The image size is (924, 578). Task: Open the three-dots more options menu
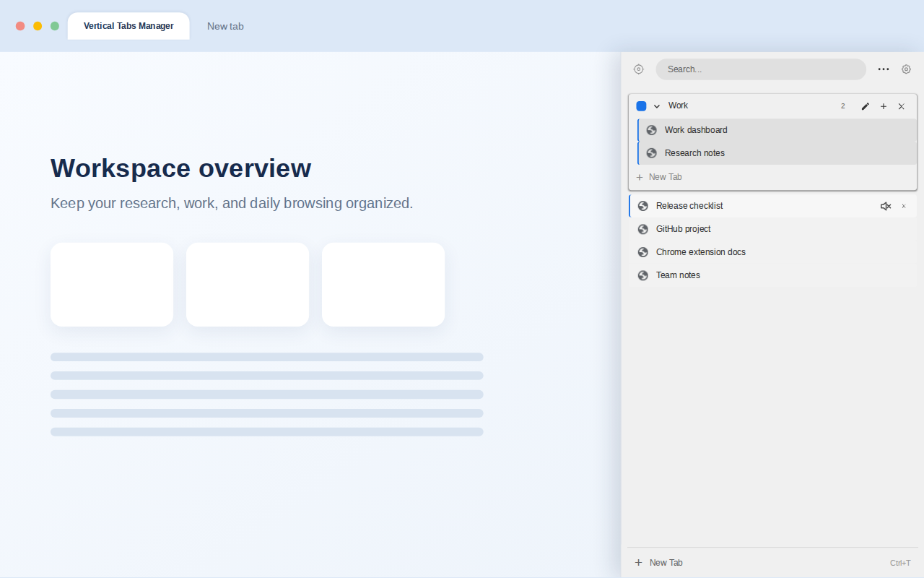pyautogui.click(x=884, y=69)
